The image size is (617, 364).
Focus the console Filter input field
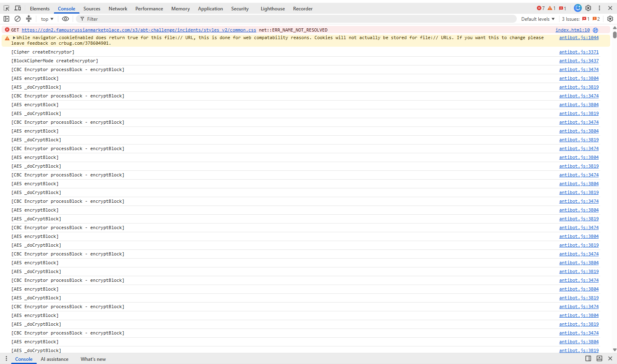296,19
